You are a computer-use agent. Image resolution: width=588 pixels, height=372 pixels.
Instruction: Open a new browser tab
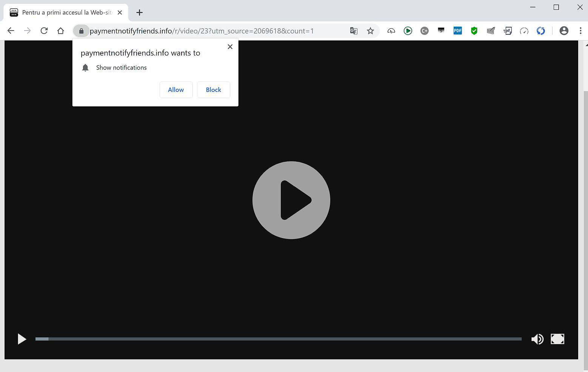click(x=140, y=12)
